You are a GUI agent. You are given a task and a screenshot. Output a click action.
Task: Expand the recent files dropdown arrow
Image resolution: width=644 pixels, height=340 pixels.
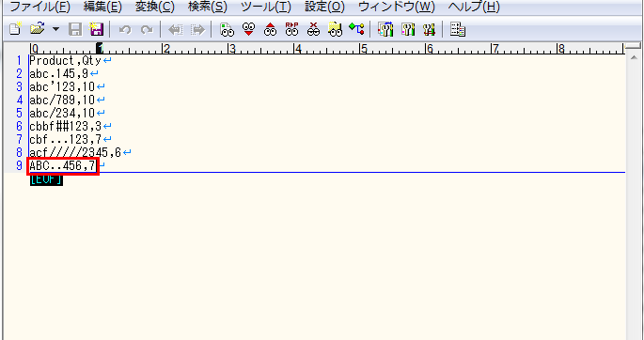tap(55, 29)
